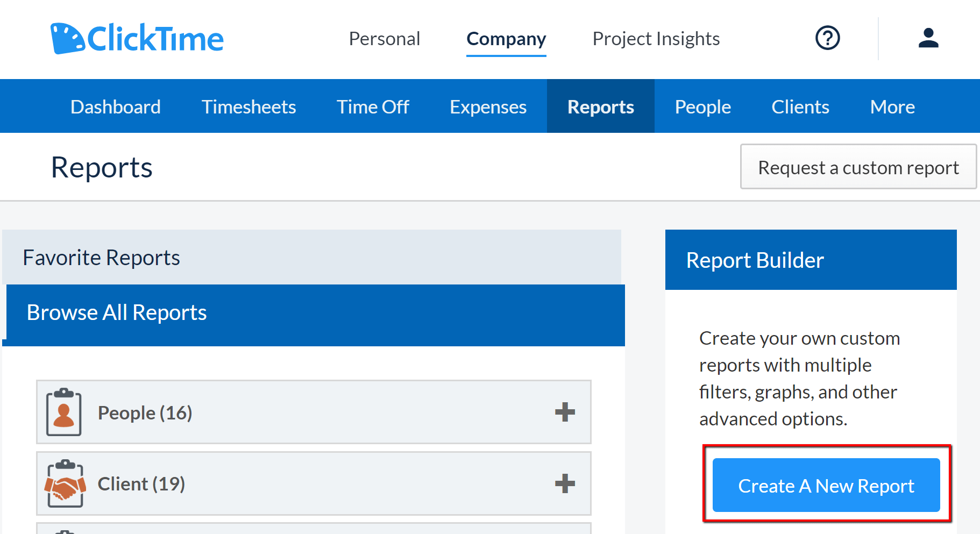Click Request a custom report
The width and height of the screenshot is (980, 534).
(858, 167)
